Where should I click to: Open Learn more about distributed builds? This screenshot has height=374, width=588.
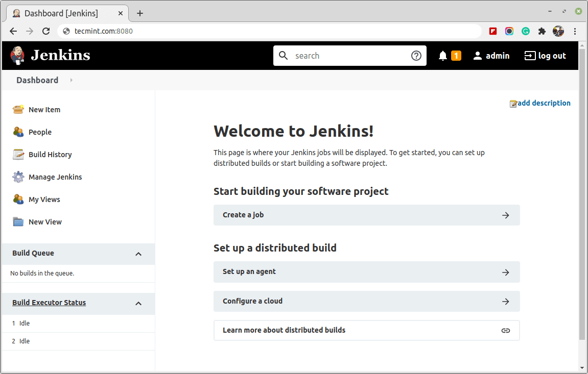pyautogui.click(x=367, y=330)
